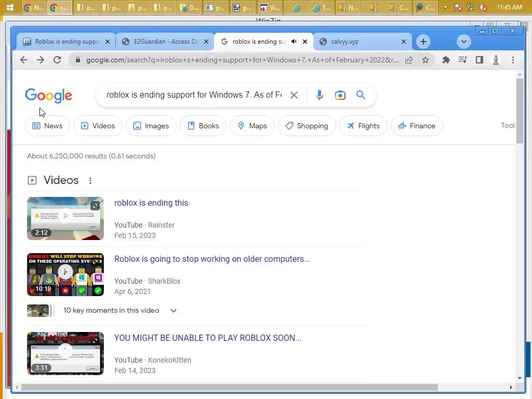Open the Chrome three-dot menu

(x=513, y=60)
